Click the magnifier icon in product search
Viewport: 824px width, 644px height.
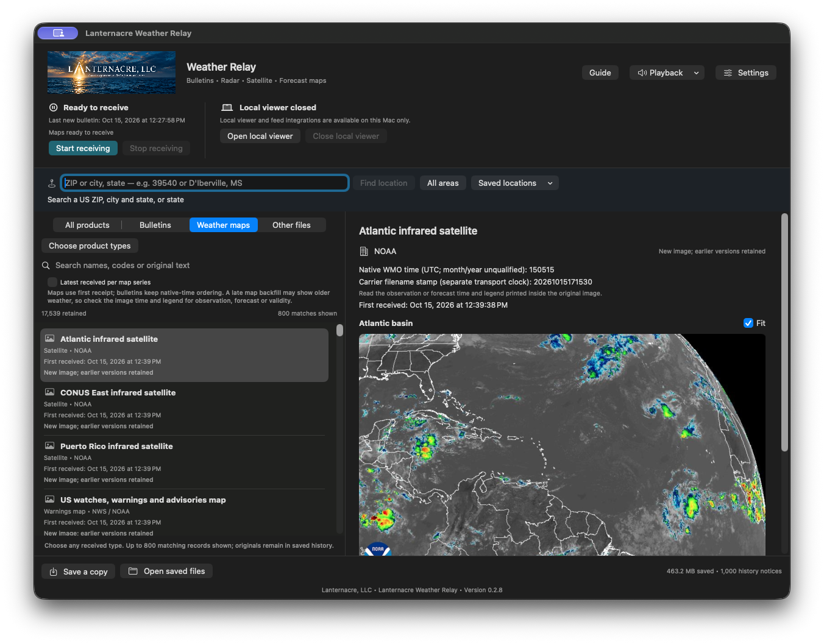point(46,266)
